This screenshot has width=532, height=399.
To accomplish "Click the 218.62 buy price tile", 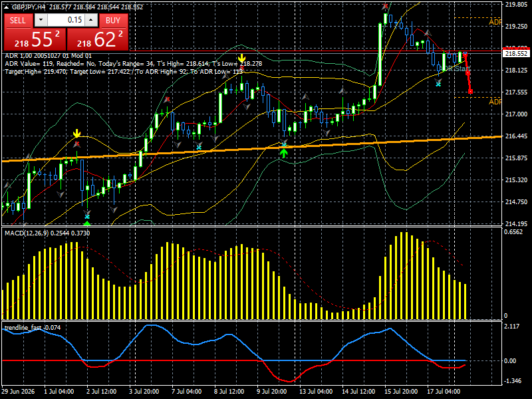I will coord(98,39).
